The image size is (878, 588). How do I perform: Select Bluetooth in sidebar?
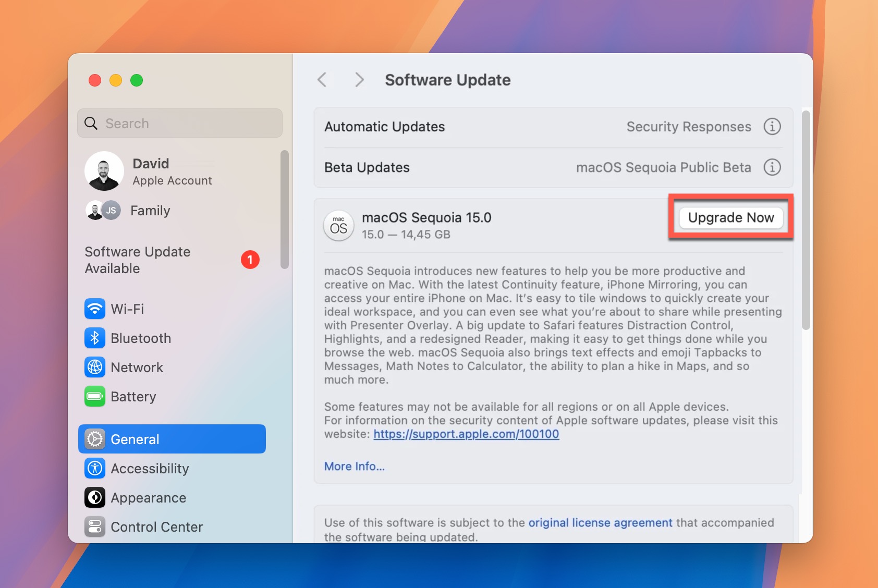pyautogui.click(x=172, y=338)
